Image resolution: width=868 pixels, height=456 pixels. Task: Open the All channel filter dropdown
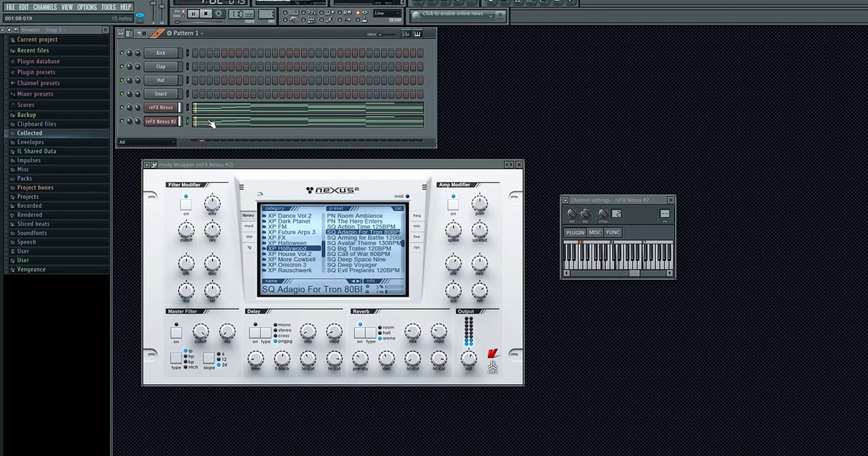147,142
